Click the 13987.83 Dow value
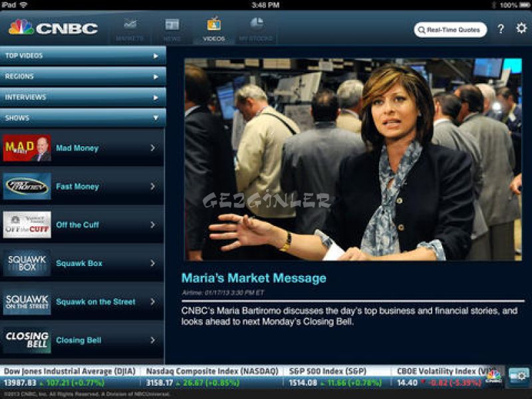Image resolution: width=532 pixels, height=399 pixels. point(20,383)
